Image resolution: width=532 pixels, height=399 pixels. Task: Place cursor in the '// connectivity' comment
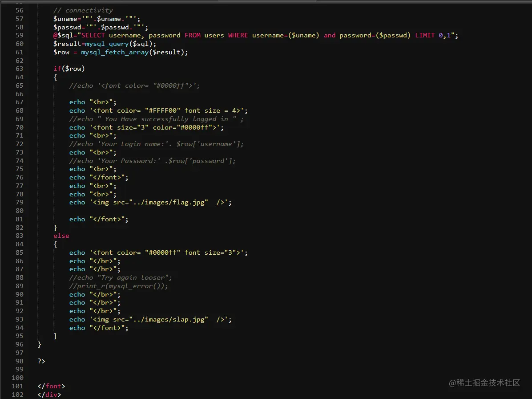point(83,11)
